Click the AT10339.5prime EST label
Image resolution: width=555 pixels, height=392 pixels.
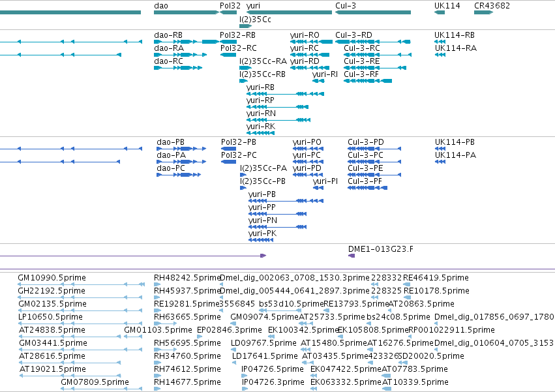415,382
